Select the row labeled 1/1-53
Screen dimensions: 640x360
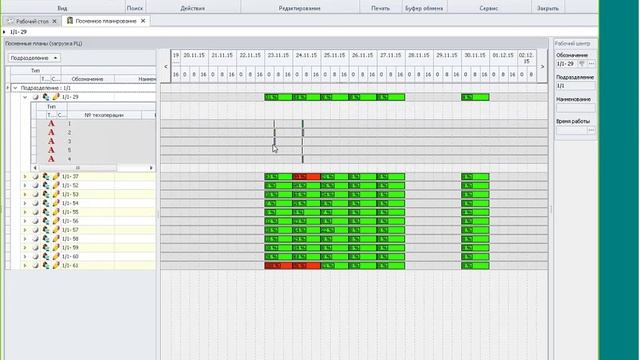tap(70, 194)
